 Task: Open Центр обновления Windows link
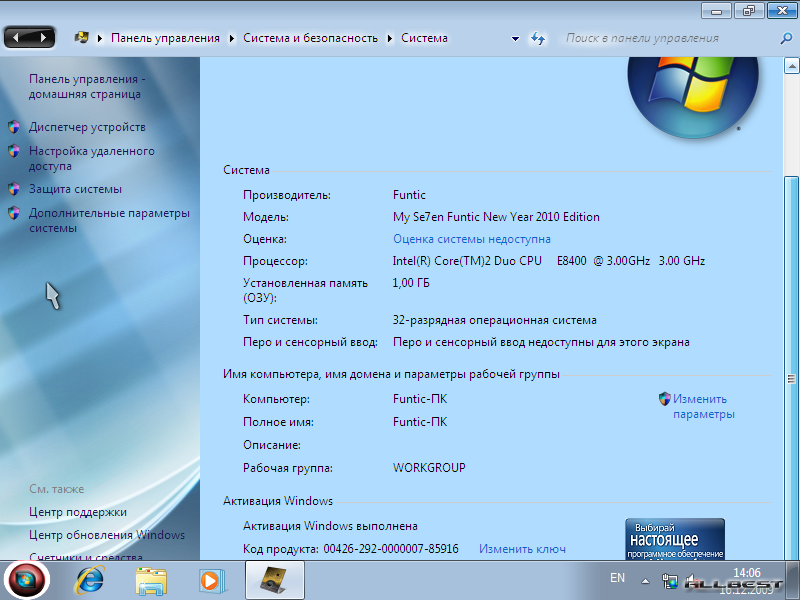click(x=107, y=535)
